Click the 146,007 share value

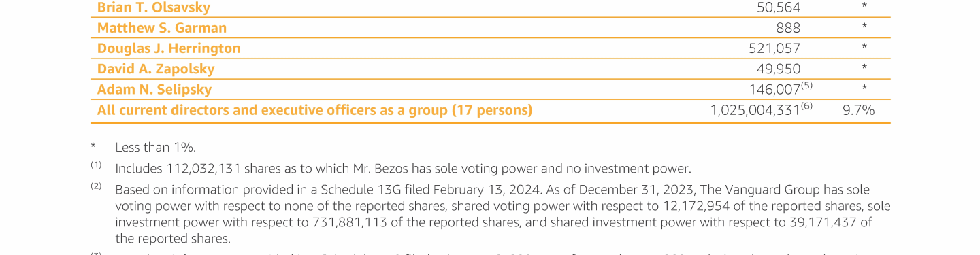tap(774, 90)
